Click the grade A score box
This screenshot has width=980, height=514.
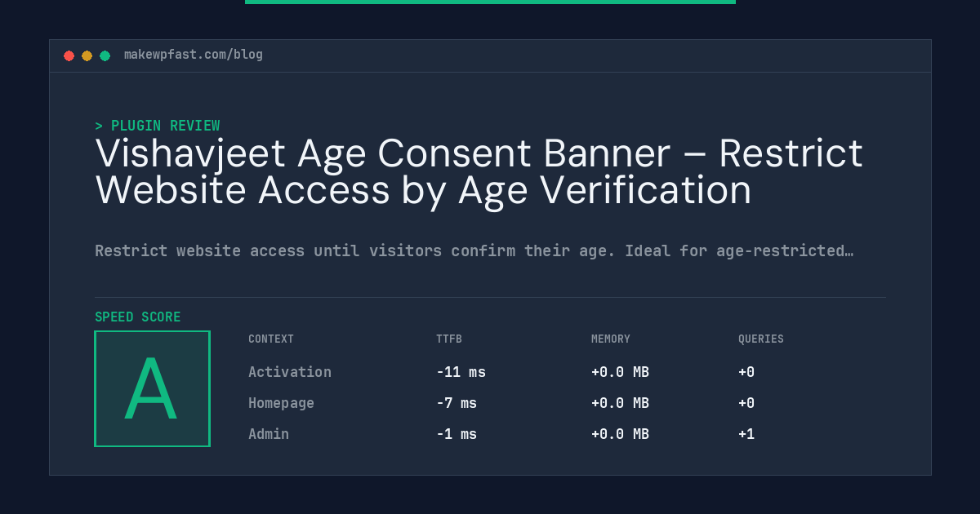pyautogui.click(x=153, y=388)
